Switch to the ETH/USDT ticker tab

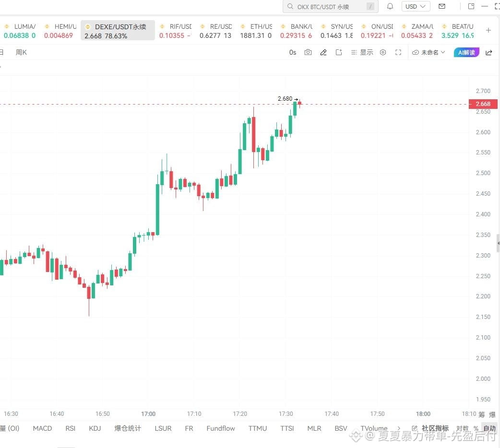tap(256, 31)
